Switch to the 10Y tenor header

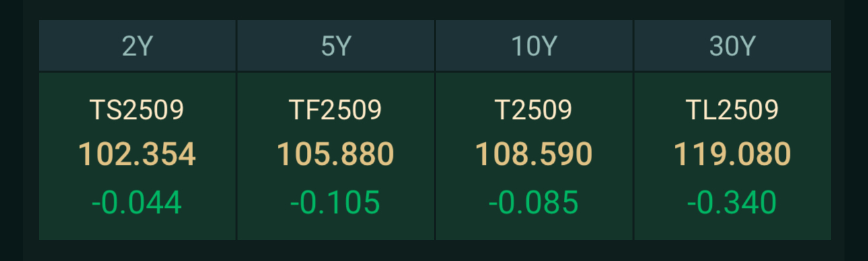point(534,46)
